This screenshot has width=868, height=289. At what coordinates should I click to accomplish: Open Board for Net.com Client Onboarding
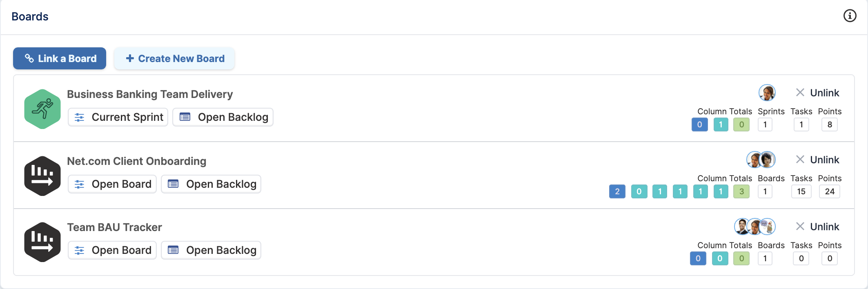pos(112,184)
